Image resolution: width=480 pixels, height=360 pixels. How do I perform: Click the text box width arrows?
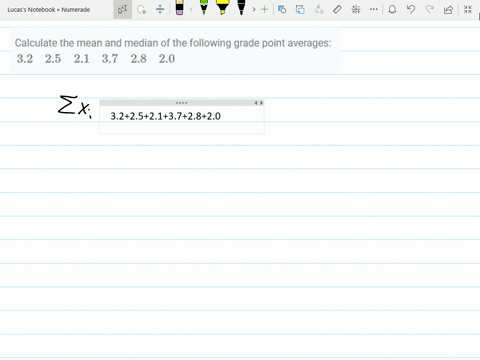259,103
